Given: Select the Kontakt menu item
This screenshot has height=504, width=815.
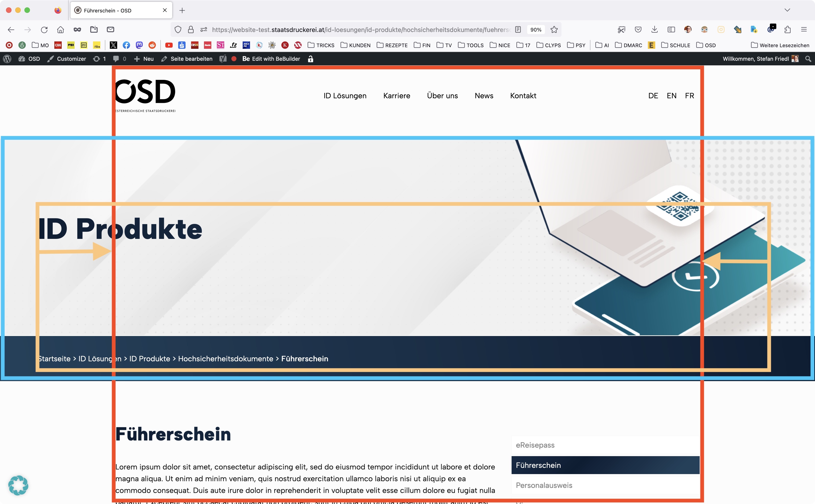Looking at the screenshot, I should [522, 96].
